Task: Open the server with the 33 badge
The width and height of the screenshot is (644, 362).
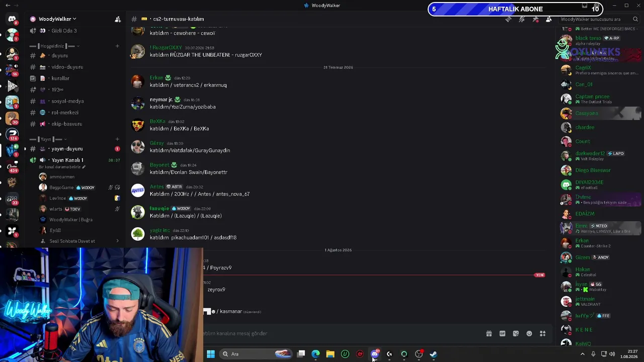Action: click(12, 199)
